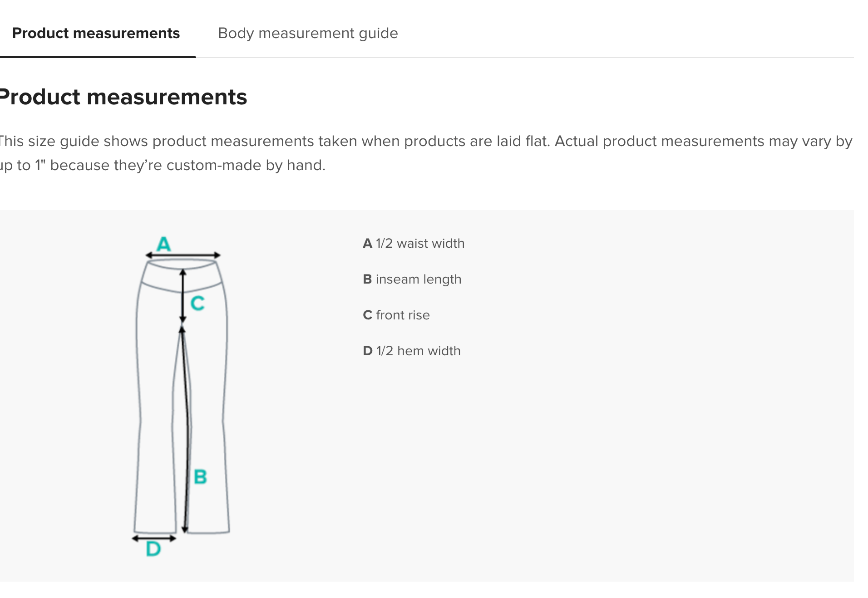Select the "D 1/2 hem width" legend entry
The height and width of the screenshot is (598, 868).
412,351
